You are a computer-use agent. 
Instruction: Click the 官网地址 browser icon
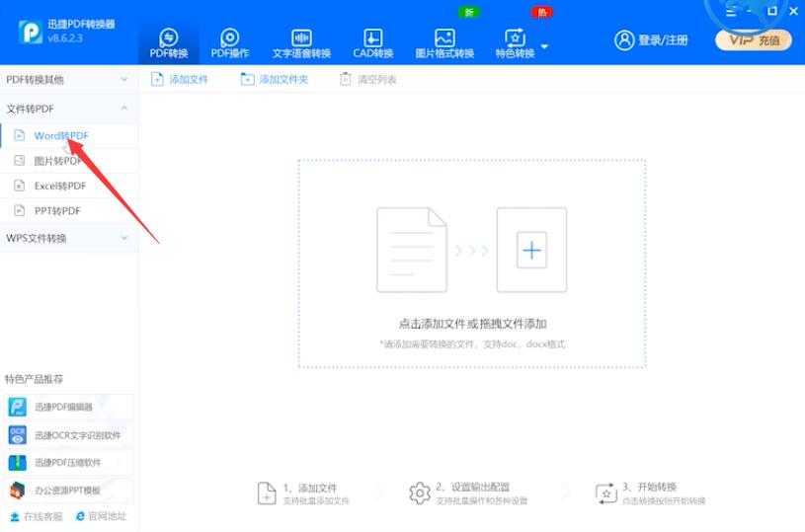[80, 516]
